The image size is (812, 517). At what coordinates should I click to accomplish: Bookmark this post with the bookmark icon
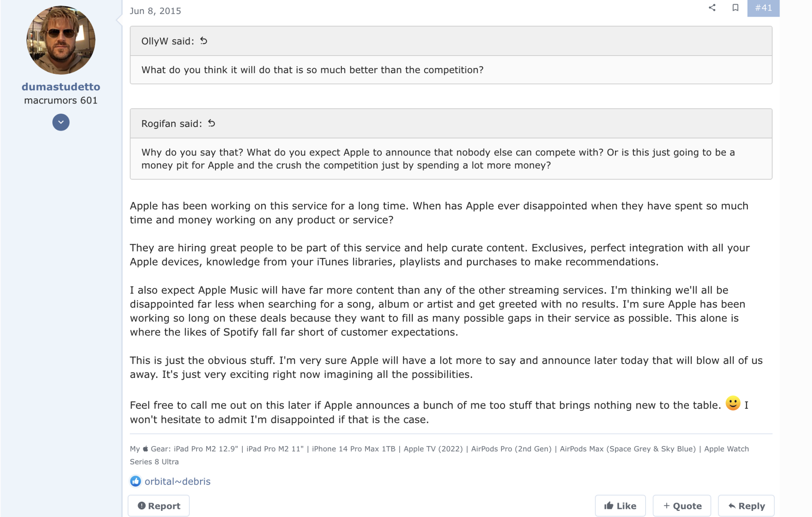point(735,8)
